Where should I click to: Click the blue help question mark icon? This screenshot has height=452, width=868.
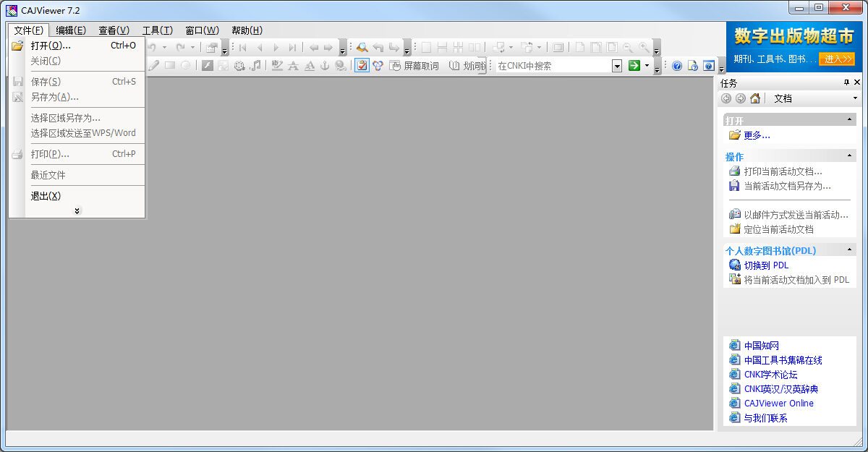(677, 66)
